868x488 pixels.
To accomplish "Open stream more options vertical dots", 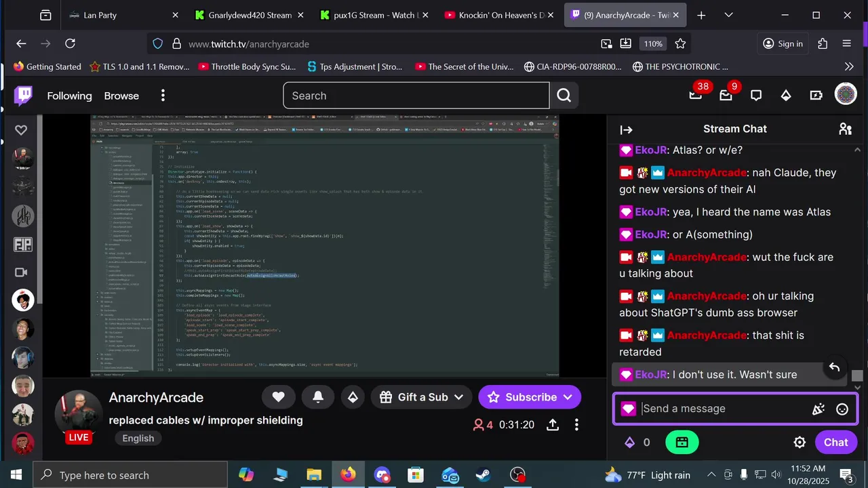I will (576, 425).
